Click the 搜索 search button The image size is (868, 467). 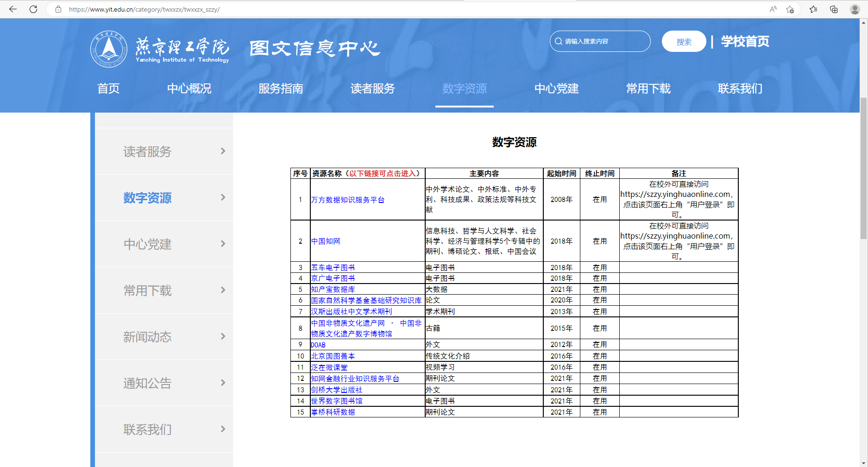click(684, 42)
